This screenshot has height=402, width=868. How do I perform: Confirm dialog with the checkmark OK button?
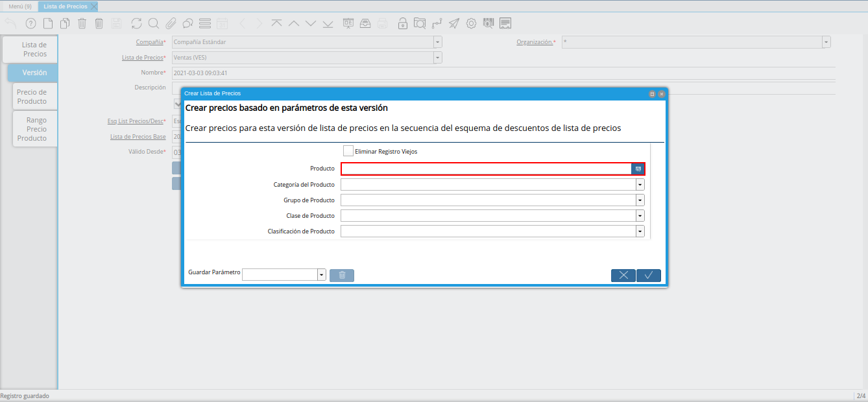(648, 275)
